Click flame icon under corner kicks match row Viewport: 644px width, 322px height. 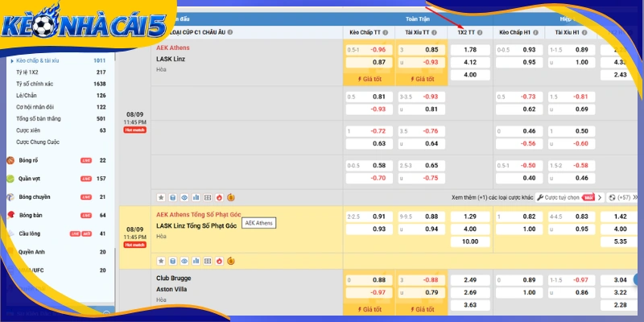click(219, 261)
